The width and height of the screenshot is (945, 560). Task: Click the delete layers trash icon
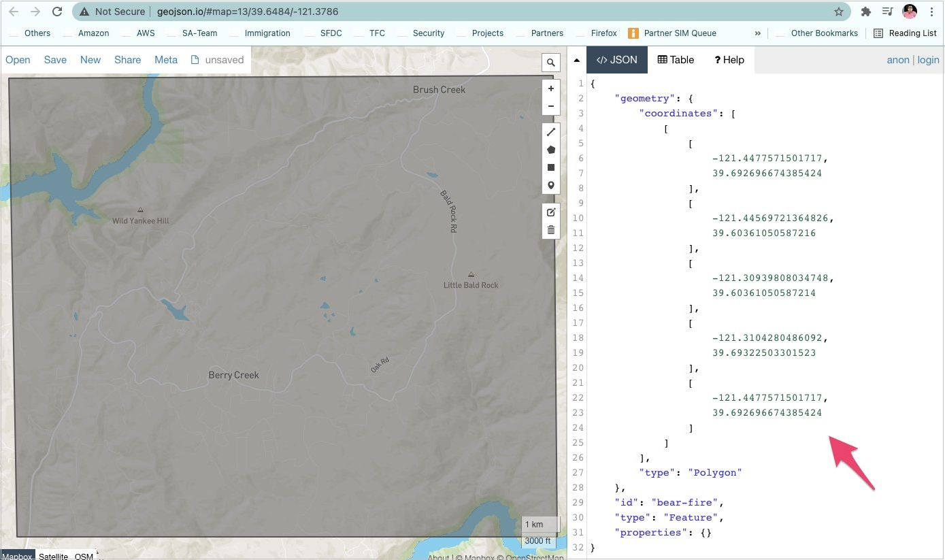pos(550,230)
